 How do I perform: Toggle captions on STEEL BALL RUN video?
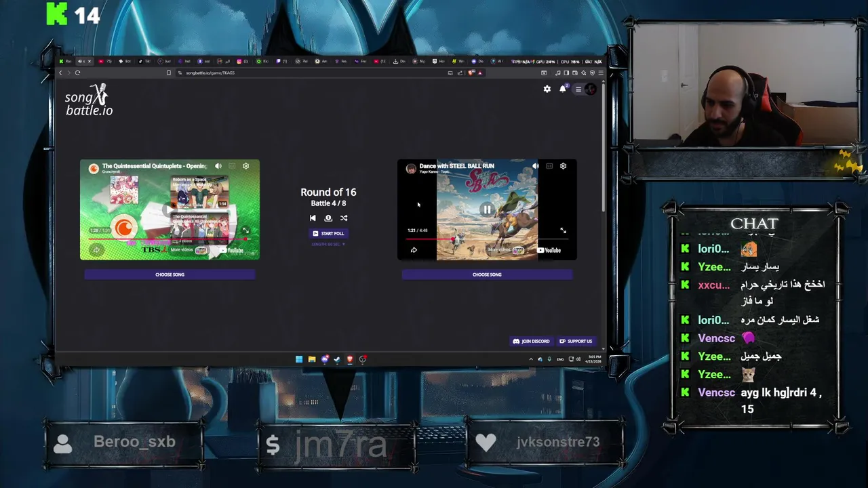[549, 166]
